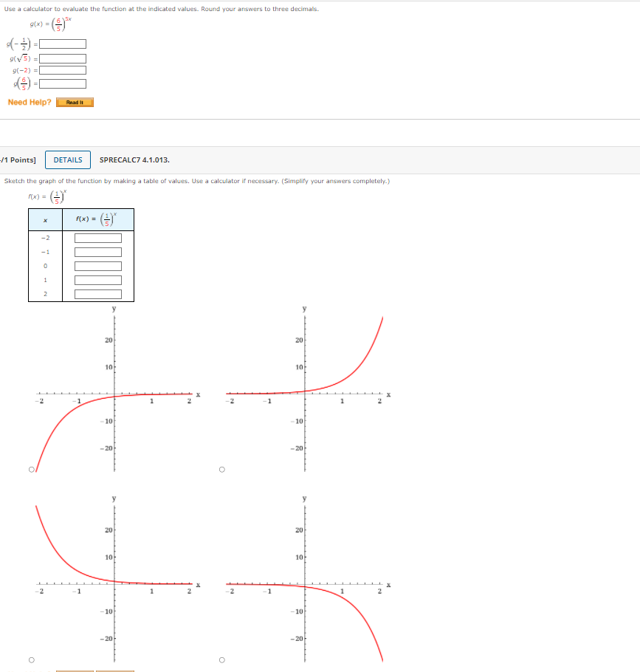Click the table input for x = 1

click(x=97, y=280)
